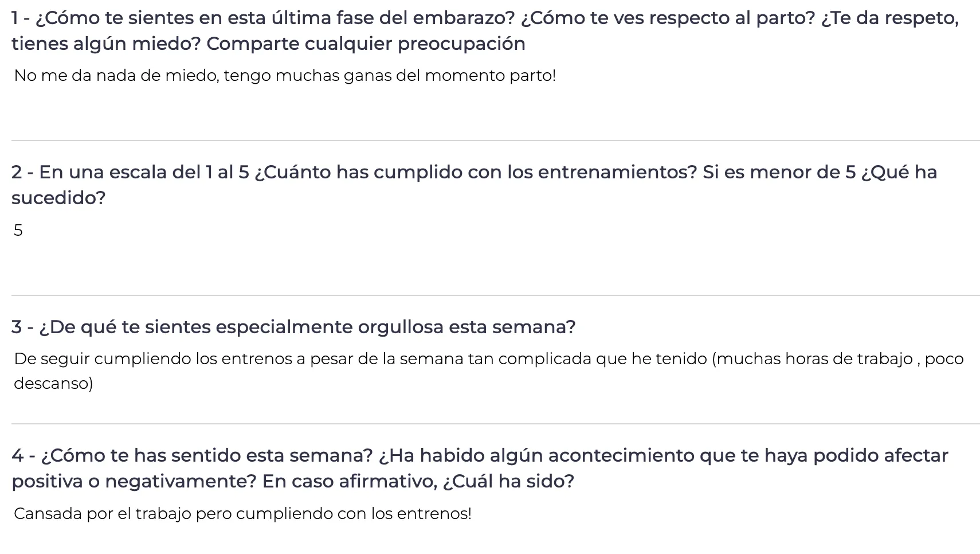
Task: Click the sentence "¿Cómo te ves respecto al parto?"
Action: (x=668, y=18)
